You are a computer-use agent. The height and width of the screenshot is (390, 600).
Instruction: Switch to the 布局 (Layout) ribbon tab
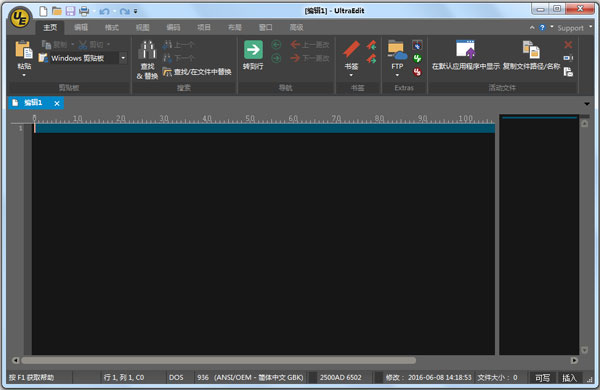(x=235, y=27)
